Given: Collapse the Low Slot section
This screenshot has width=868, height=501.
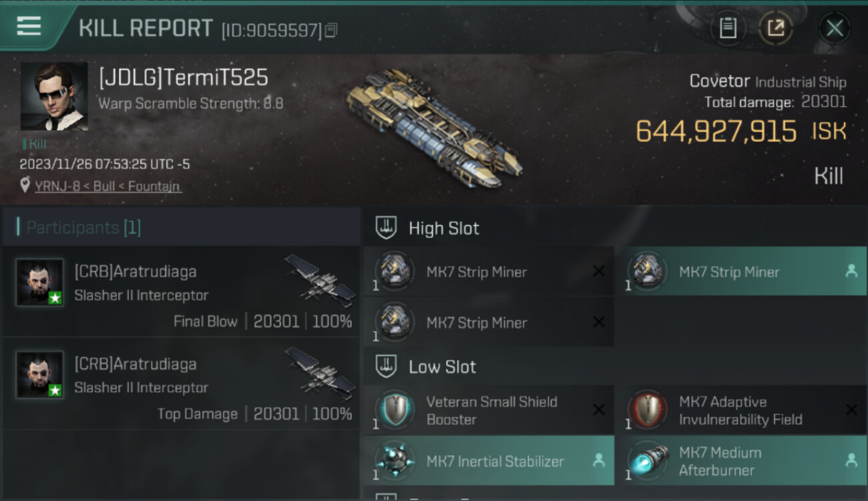Looking at the screenshot, I should point(442,367).
